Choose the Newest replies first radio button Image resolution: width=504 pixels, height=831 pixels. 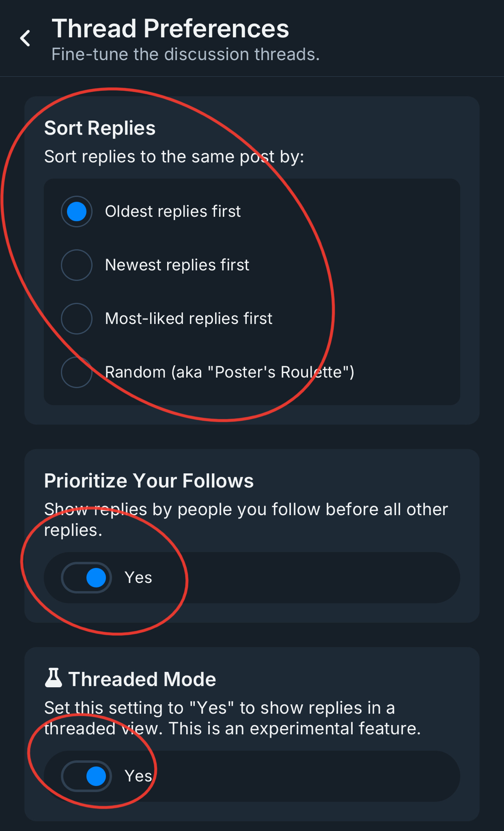click(76, 265)
